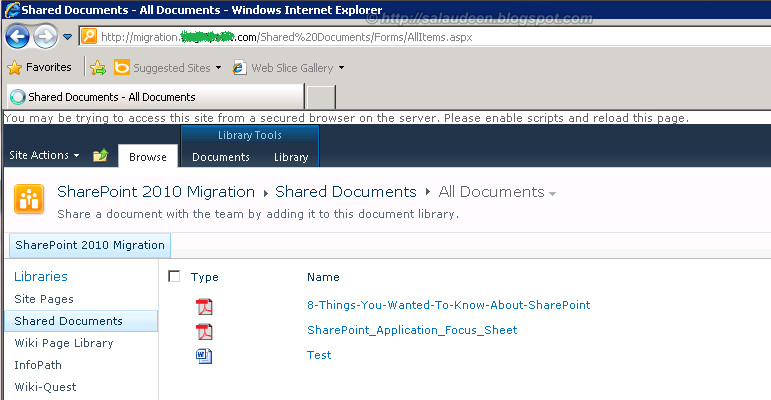This screenshot has height=400, width=771.
Task: Open SharePoint_Application_Focus_Sheet document
Action: 412,330
